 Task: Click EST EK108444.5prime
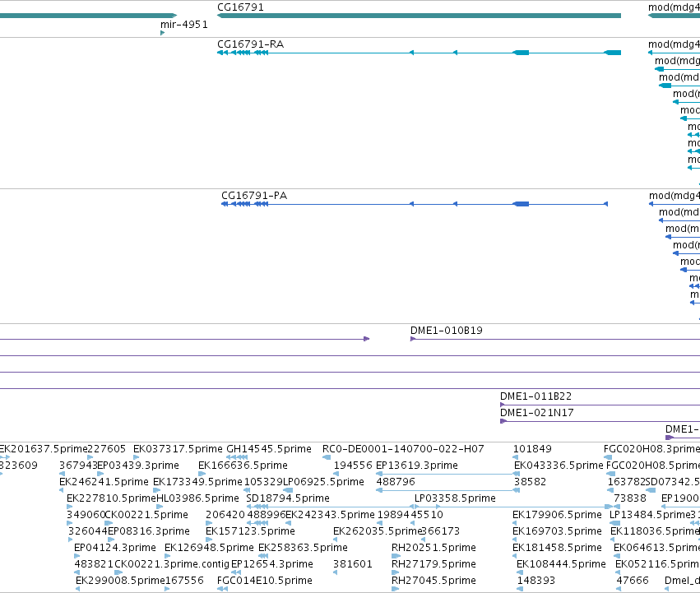click(x=561, y=564)
